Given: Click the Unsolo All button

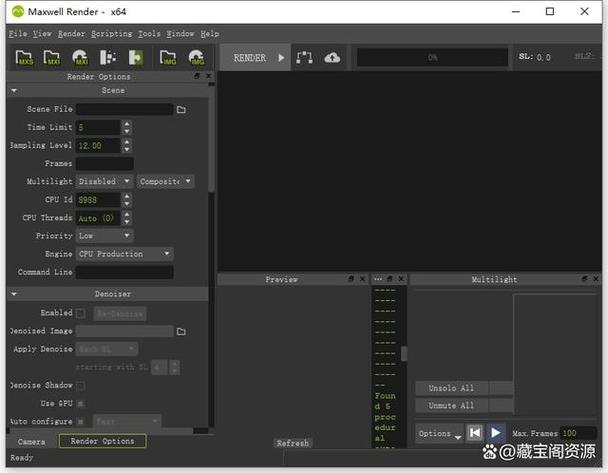Looking at the screenshot, I should (x=451, y=388).
